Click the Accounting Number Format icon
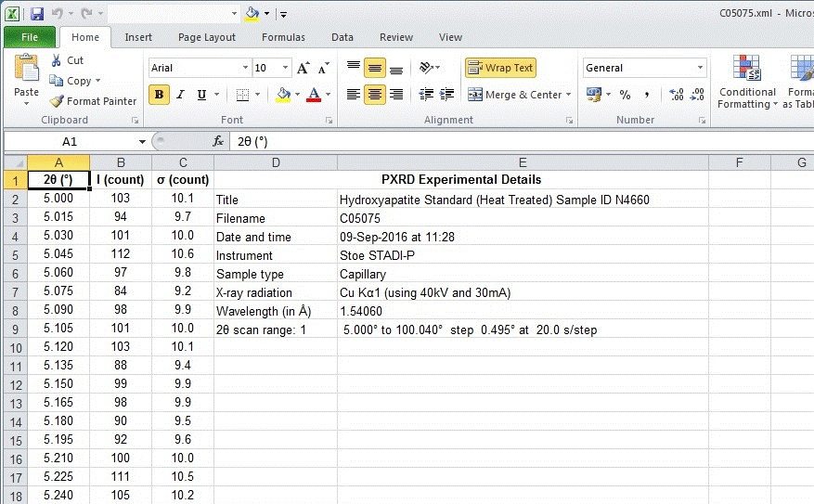 pos(594,94)
